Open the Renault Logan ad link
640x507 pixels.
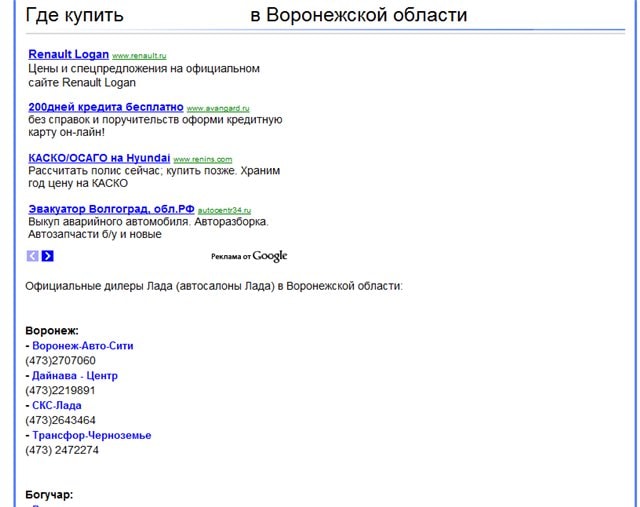(x=69, y=54)
